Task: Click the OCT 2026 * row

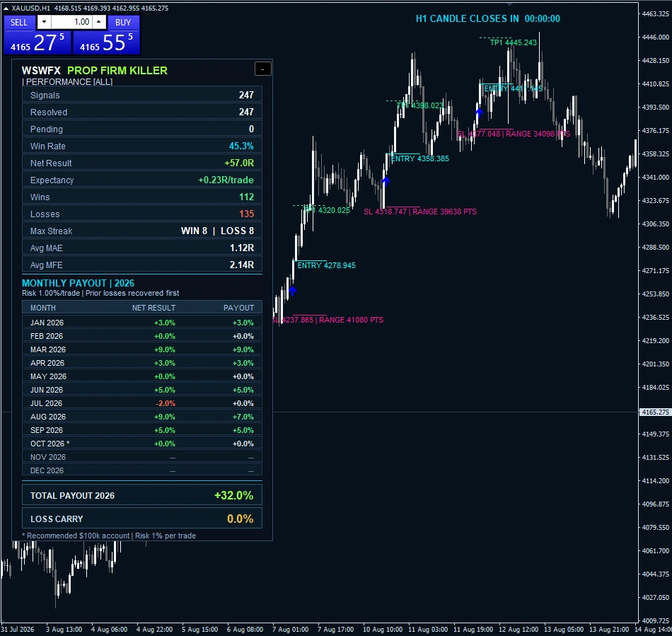Action: (x=142, y=444)
